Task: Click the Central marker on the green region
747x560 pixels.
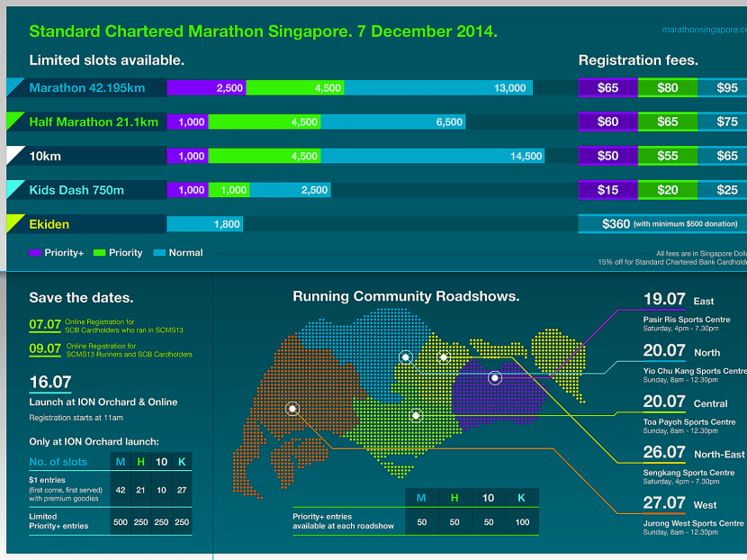Action: pyautogui.click(x=416, y=415)
